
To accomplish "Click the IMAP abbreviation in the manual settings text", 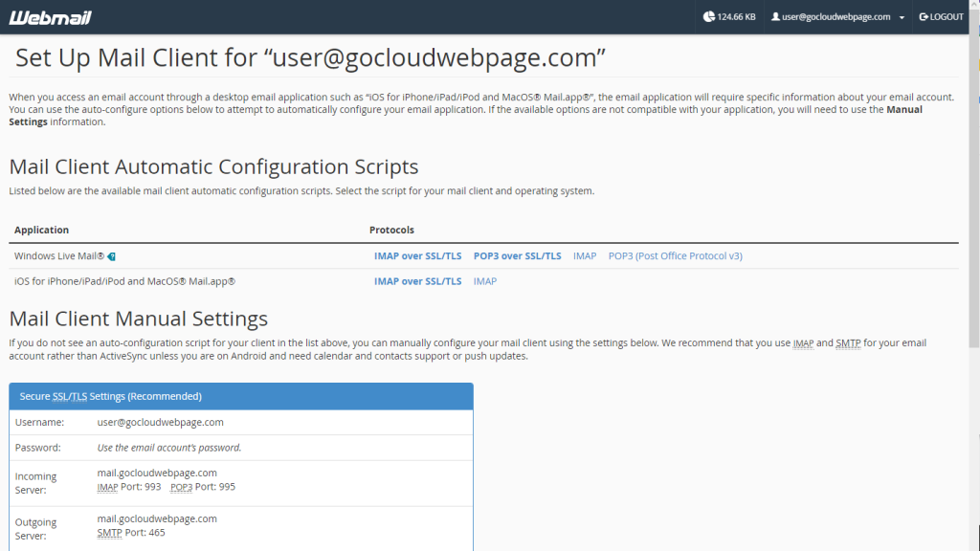I will point(804,342).
